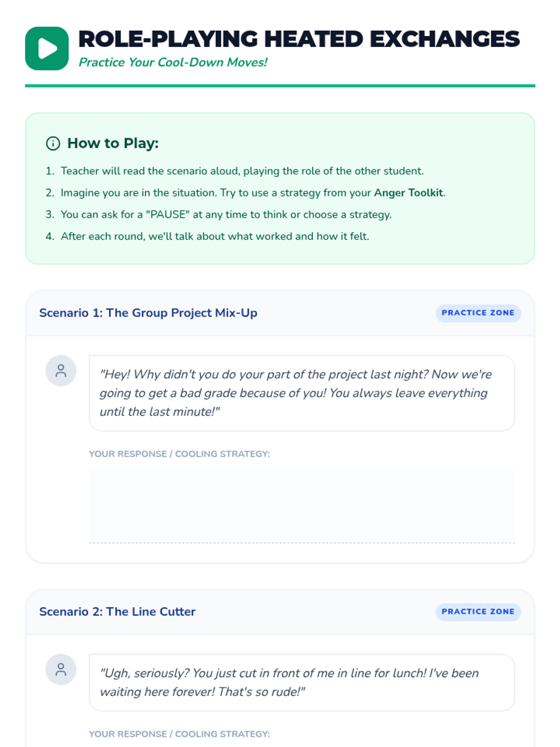Click the Scenario 1 Practice Zone badge
The height and width of the screenshot is (747, 560).
[478, 313]
